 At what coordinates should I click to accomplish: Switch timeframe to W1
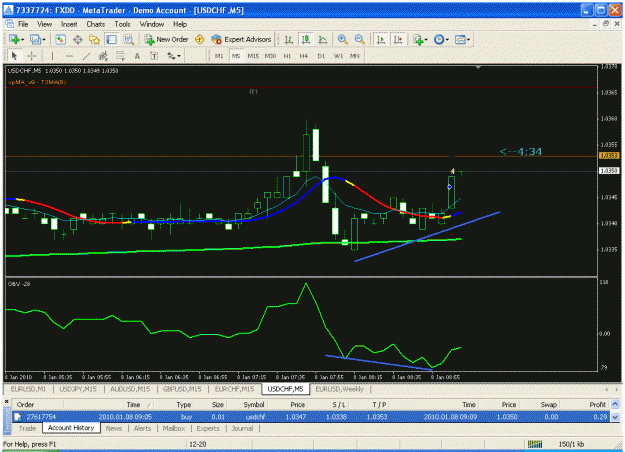[338, 56]
